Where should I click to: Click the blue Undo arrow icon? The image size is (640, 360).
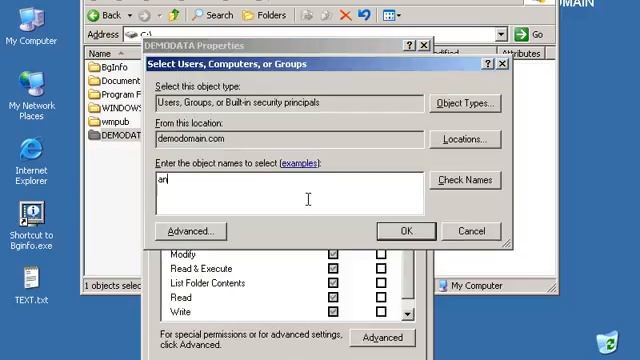tap(364, 16)
